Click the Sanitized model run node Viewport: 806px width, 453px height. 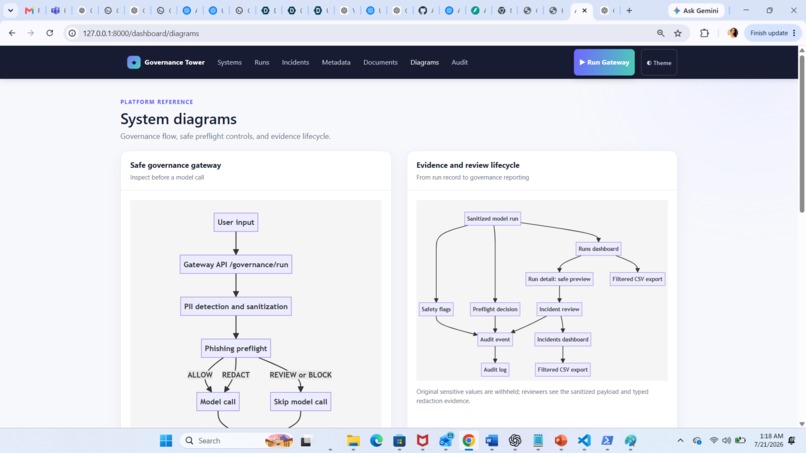(492, 219)
